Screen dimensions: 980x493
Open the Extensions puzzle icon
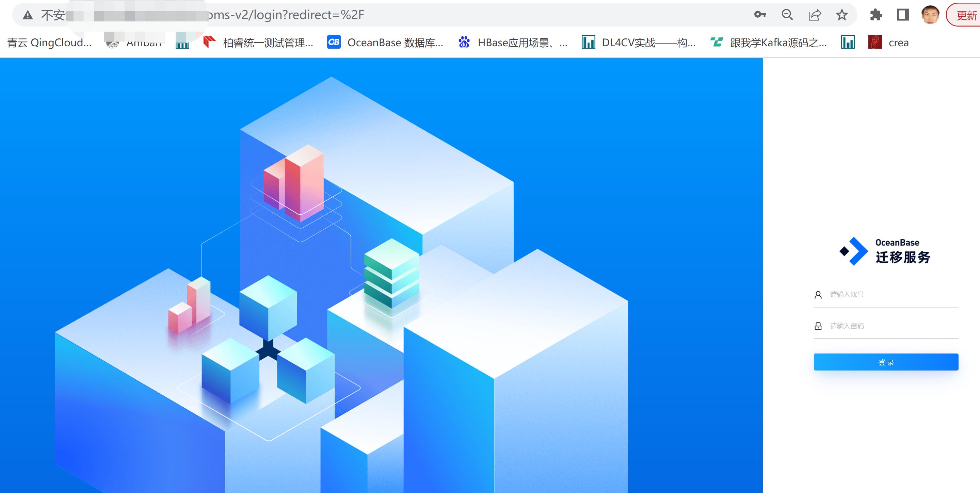[876, 15]
